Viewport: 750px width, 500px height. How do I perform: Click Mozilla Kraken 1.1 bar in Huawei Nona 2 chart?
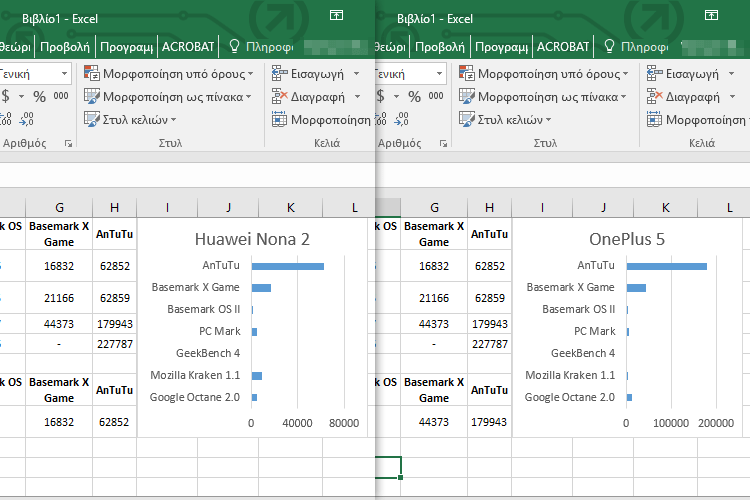(257, 376)
